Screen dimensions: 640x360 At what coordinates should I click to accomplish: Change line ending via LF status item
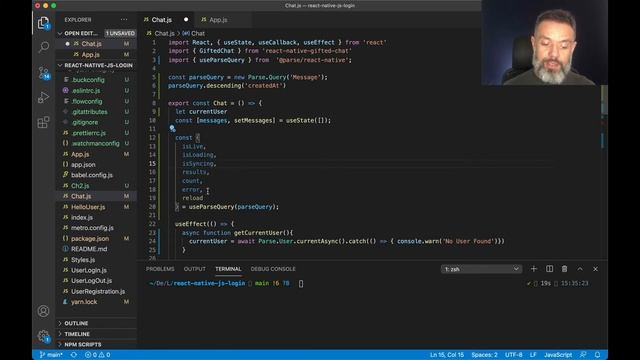[533, 355]
